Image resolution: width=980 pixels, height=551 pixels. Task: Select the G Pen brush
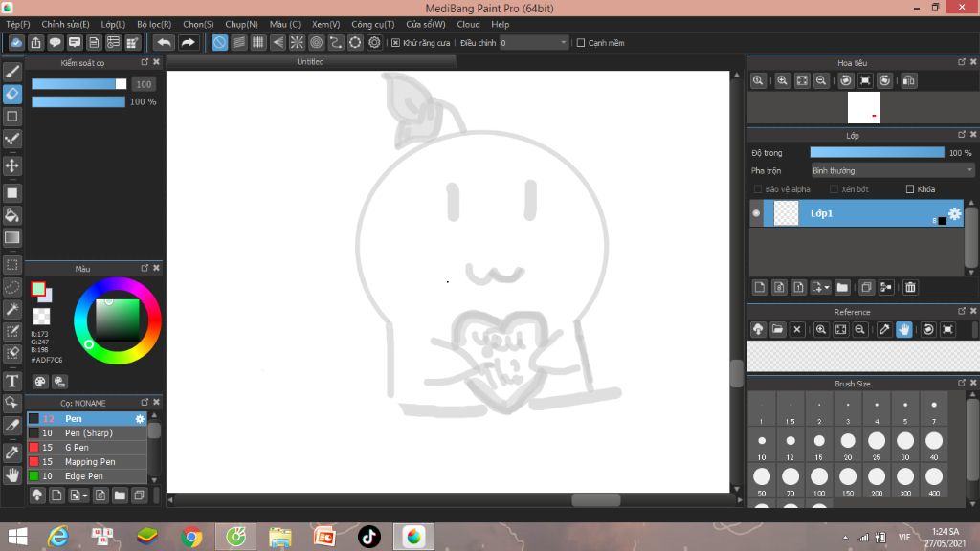pos(87,448)
